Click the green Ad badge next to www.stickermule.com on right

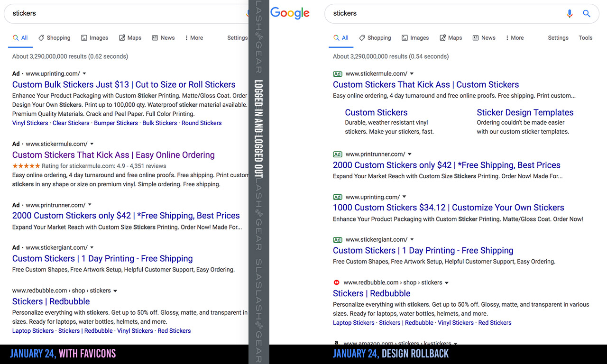click(x=338, y=74)
